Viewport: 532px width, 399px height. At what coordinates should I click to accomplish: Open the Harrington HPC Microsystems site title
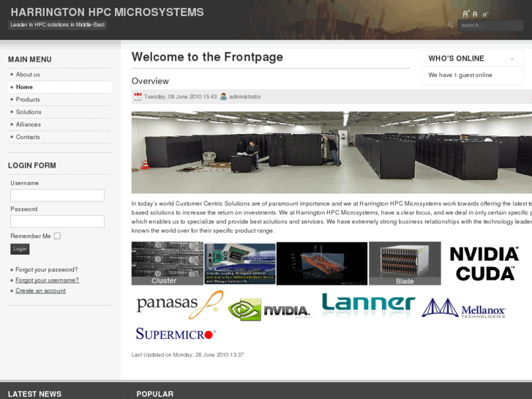[x=108, y=12]
